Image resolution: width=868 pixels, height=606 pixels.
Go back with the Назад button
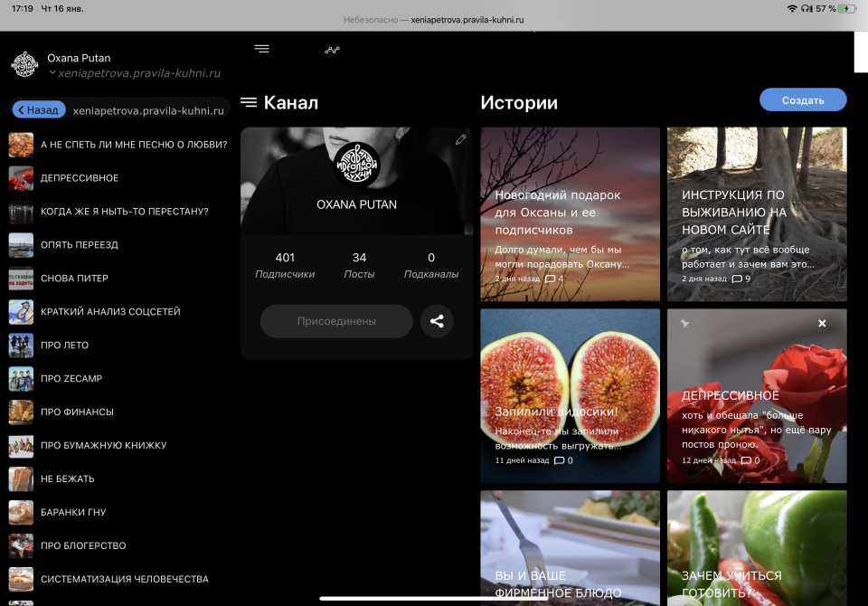38,109
